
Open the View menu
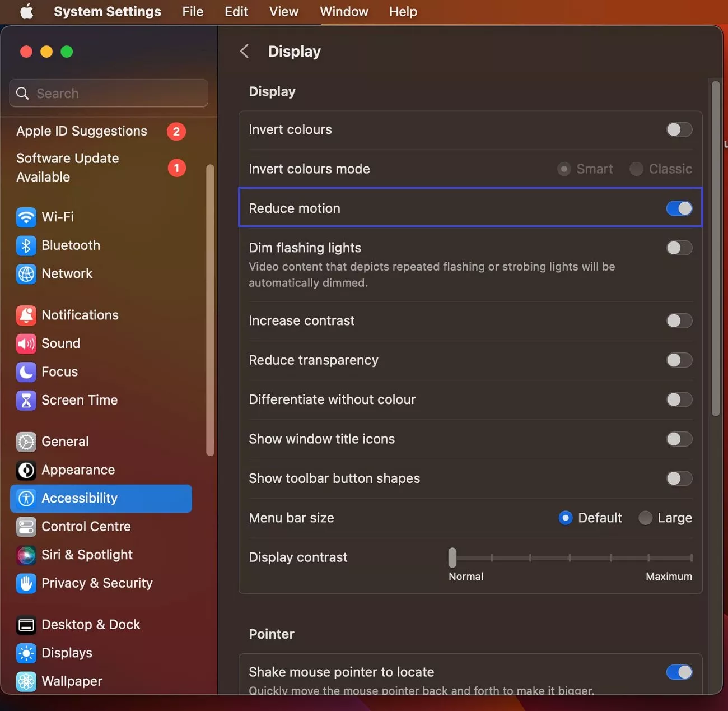point(283,11)
